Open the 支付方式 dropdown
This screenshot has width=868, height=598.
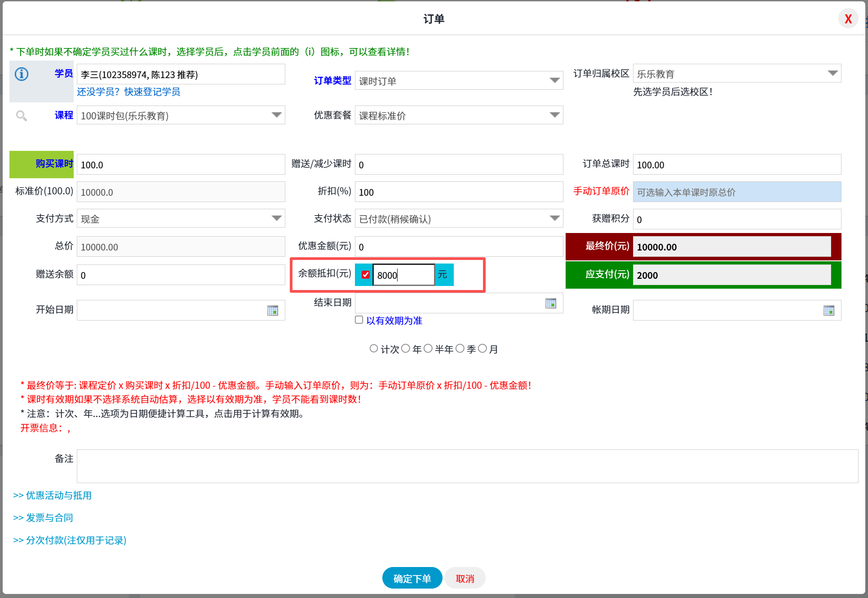[277, 218]
